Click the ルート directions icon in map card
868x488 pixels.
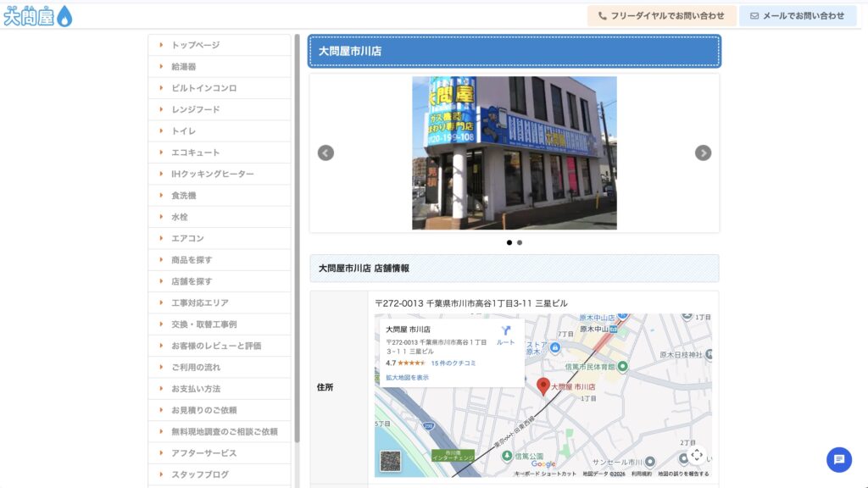click(505, 332)
